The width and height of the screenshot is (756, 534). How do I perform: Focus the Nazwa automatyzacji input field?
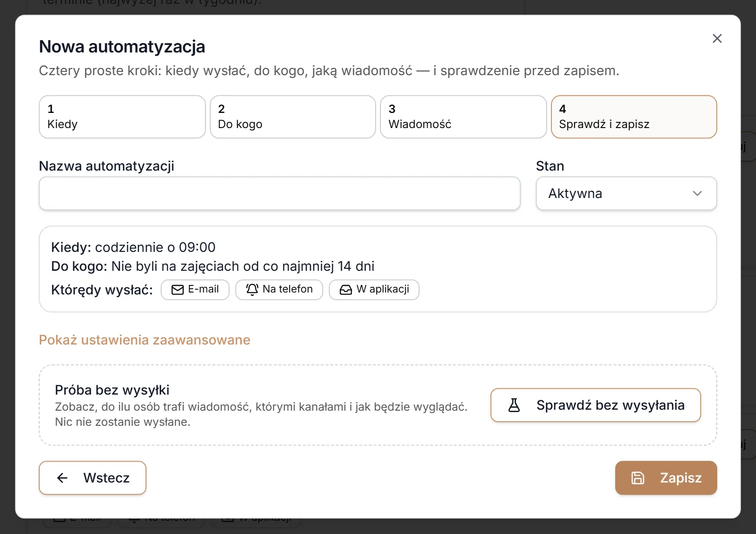(x=280, y=193)
